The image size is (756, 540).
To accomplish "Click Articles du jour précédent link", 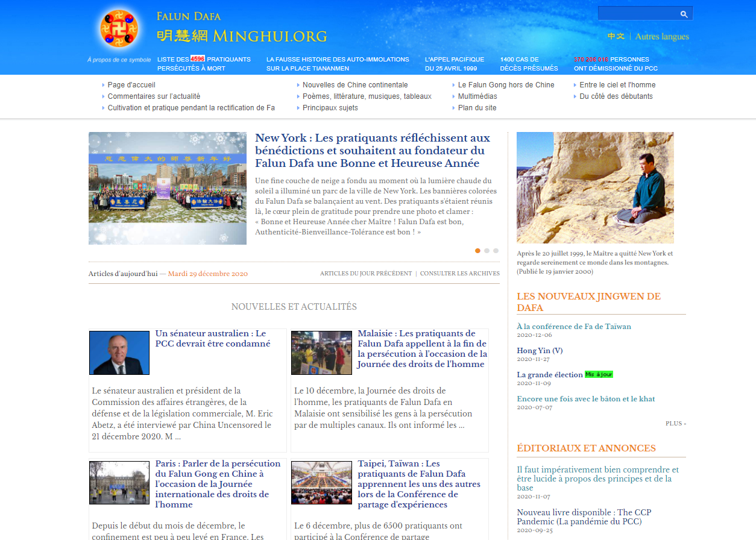I will [366, 274].
